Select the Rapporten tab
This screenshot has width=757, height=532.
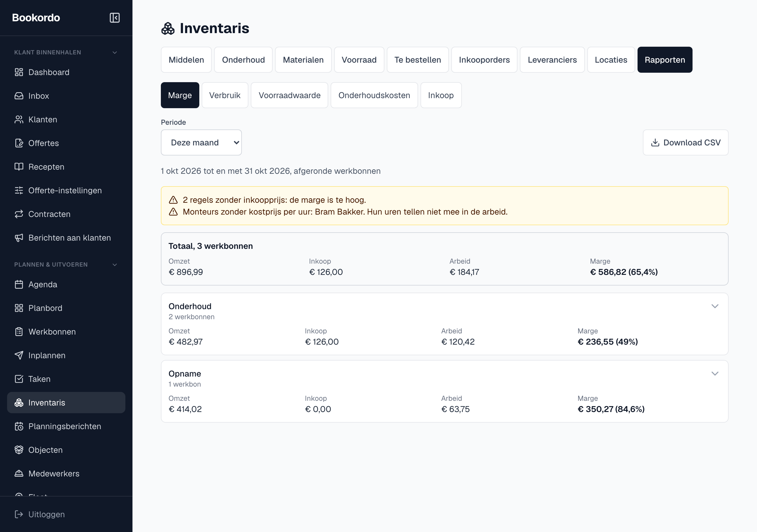(x=665, y=60)
